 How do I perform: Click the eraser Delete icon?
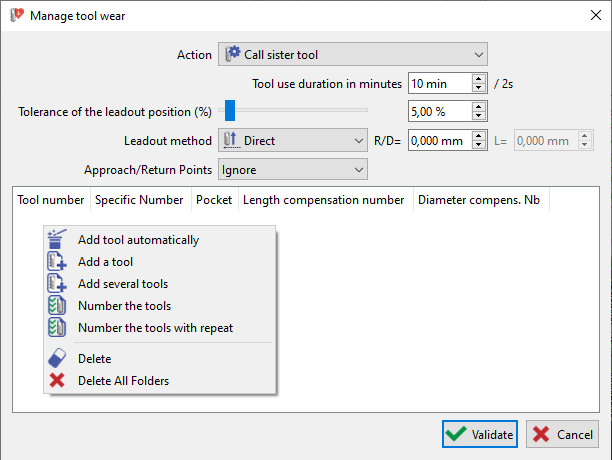[x=57, y=359]
